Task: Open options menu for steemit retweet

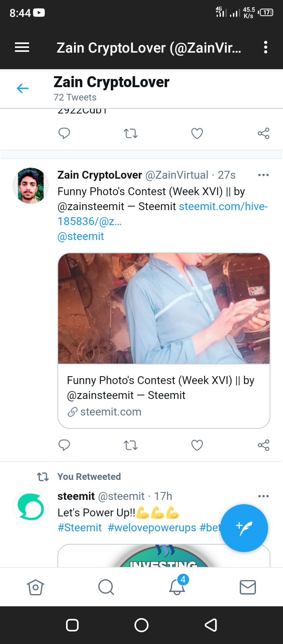Action: pos(263,496)
